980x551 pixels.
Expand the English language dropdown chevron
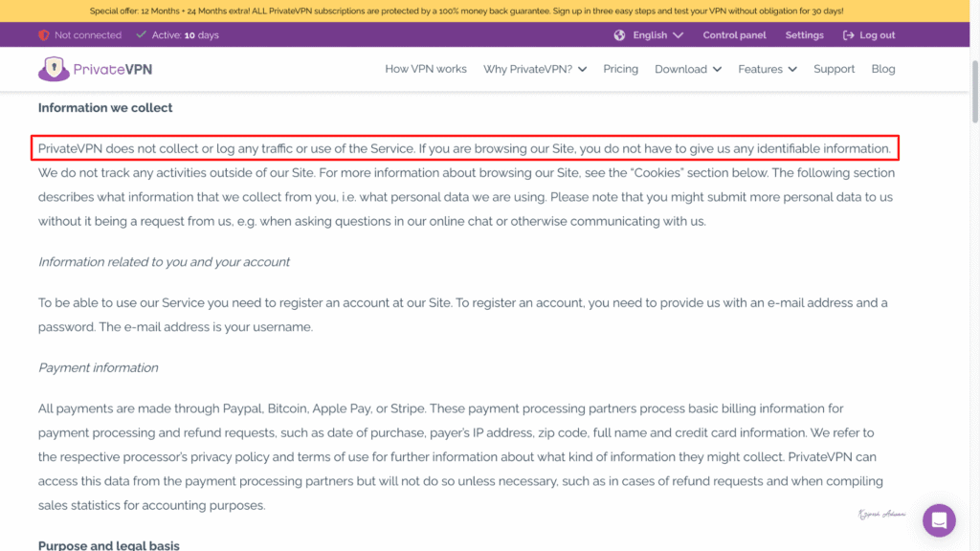679,35
